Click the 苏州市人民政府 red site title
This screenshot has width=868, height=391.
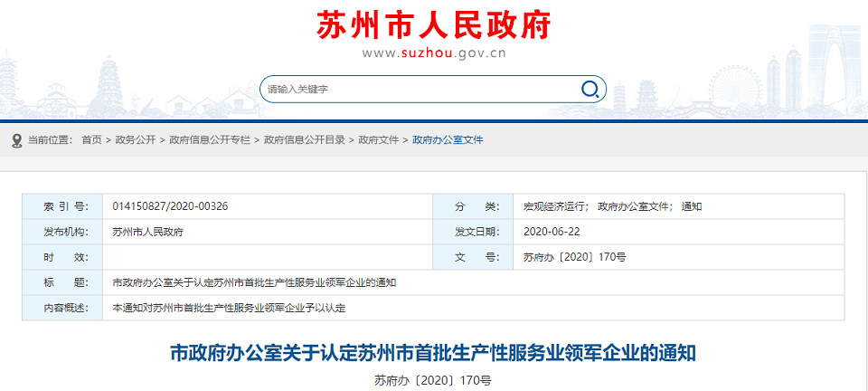pyautogui.click(x=433, y=24)
